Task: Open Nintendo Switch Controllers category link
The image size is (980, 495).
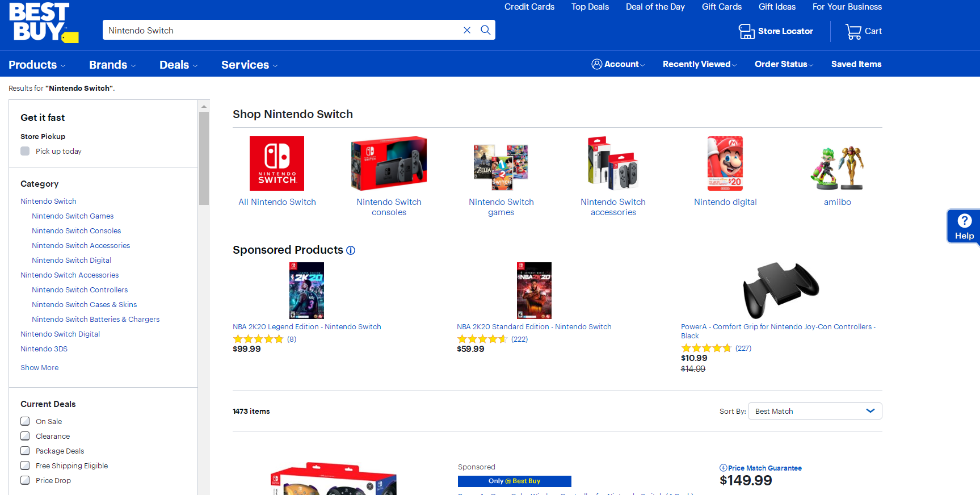Action: click(x=79, y=290)
